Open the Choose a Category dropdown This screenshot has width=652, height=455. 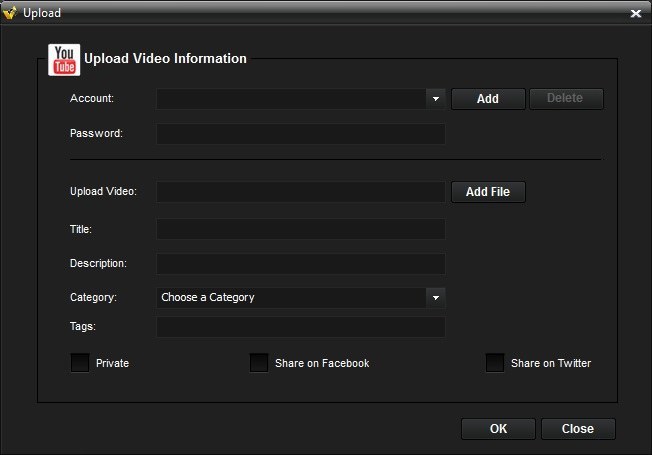pyautogui.click(x=301, y=298)
